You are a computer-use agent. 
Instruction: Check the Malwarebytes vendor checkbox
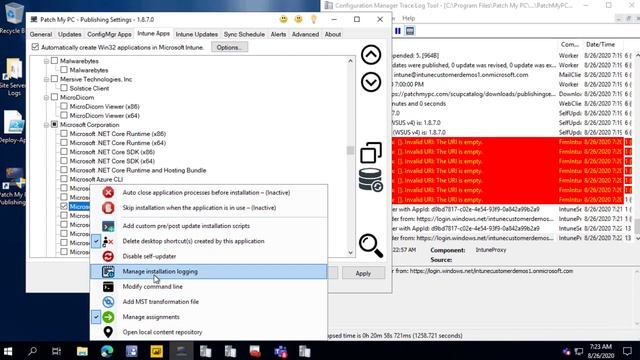click(x=55, y=61)
